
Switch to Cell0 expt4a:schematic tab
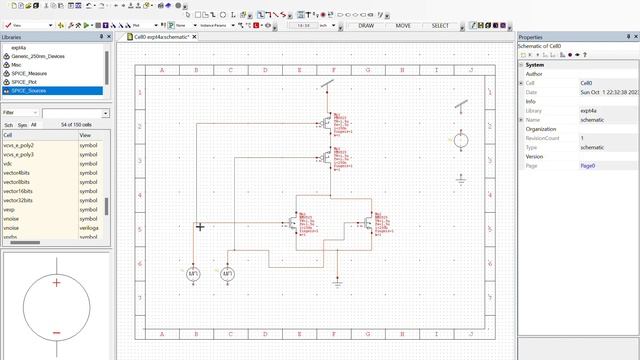pyautogui.click(x=161, y=37)
